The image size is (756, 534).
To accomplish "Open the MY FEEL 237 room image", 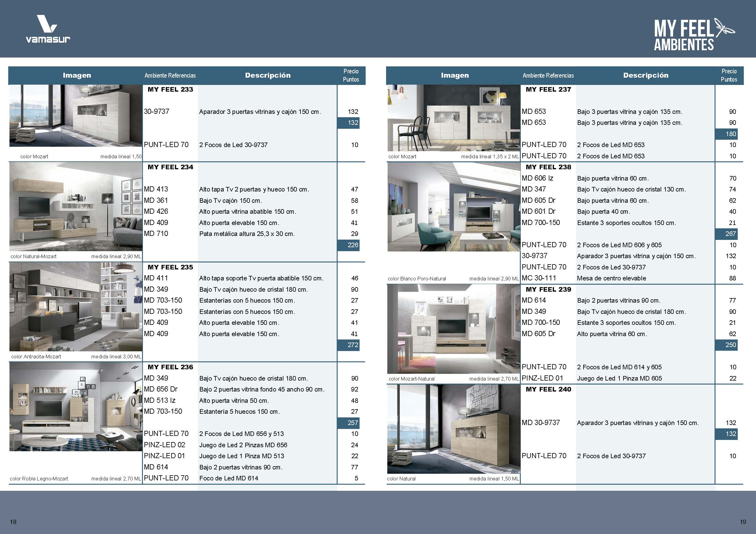I will (x=454, y=118).
